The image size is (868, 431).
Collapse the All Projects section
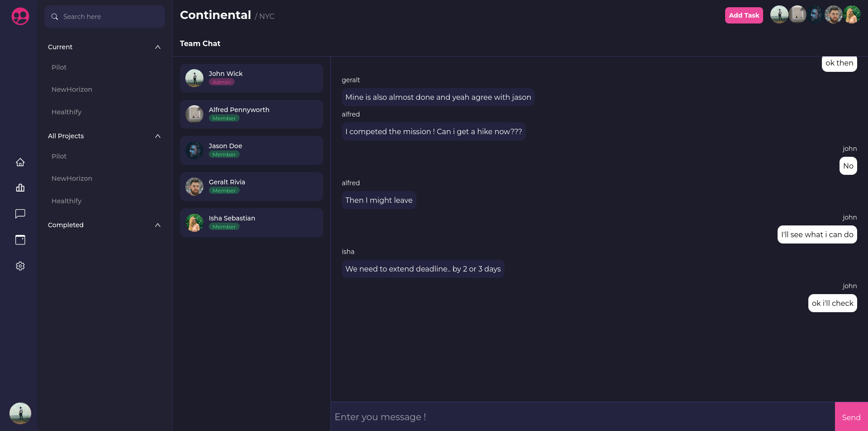pos(158,136)
